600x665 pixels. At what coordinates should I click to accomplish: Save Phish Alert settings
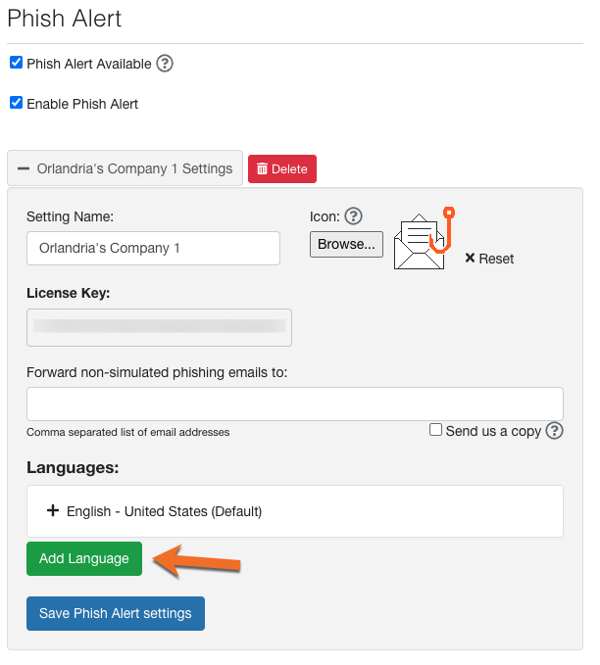115,613
